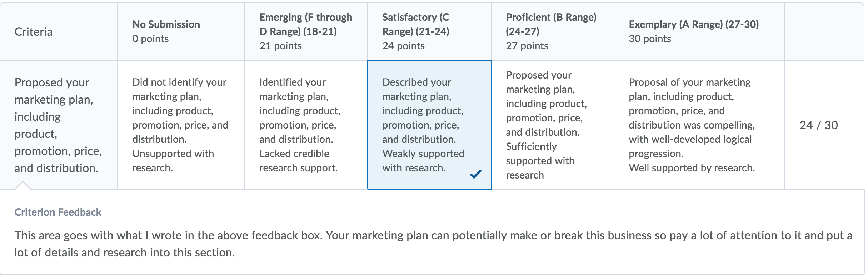Click the 27 points label under Proficient
This screenshot has height=275, width=868.
coord(527,46)
